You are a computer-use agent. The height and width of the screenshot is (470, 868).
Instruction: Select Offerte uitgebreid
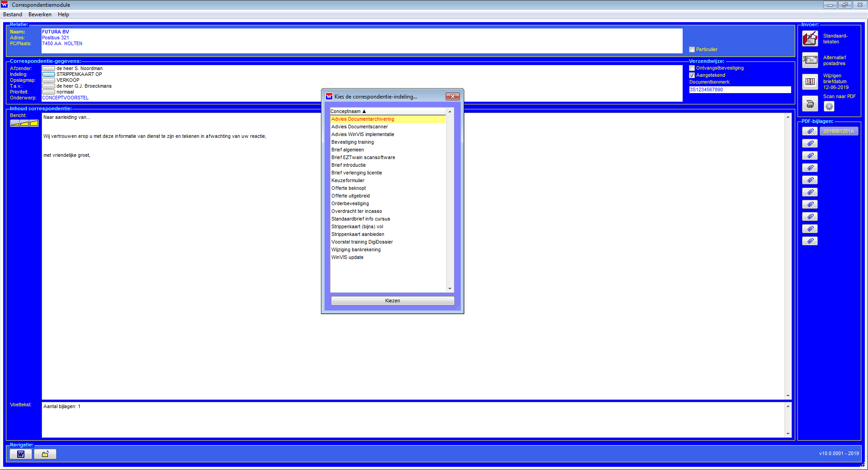pyautogui.click(x=388, y=196)
